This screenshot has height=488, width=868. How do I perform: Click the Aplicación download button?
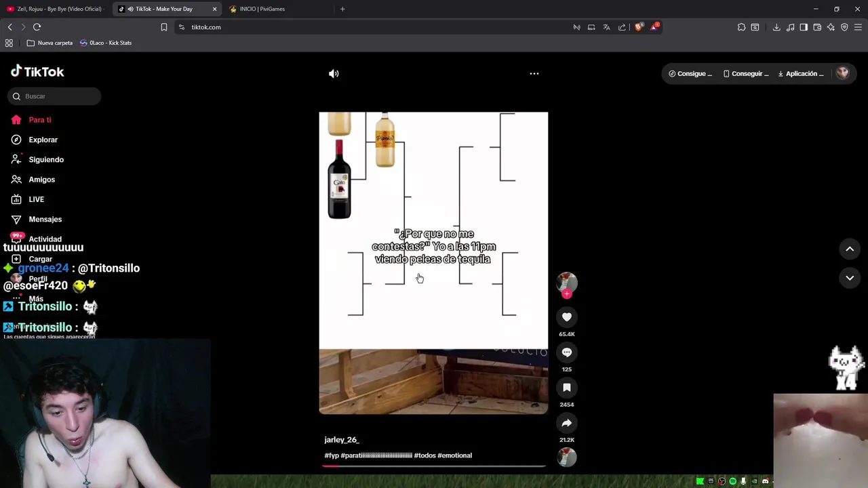801,74
